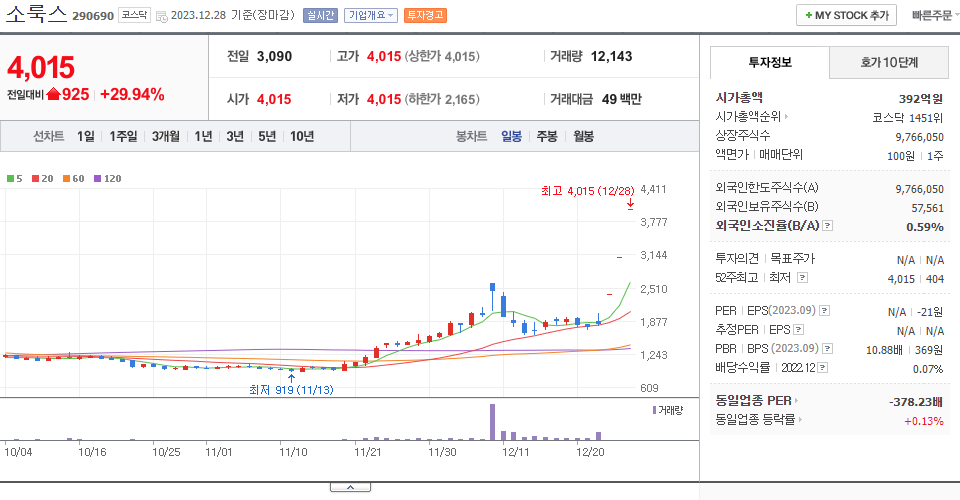Click the 10.88배 PBR value

click(x=884, y=350)
